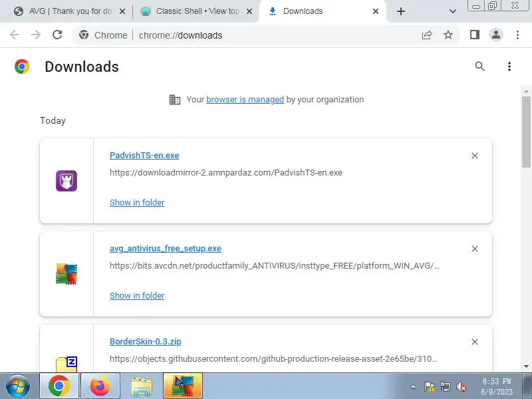Viewport: 532px width, 399px height.
Task: Reload the downloads page
Action: click(57, 35)
